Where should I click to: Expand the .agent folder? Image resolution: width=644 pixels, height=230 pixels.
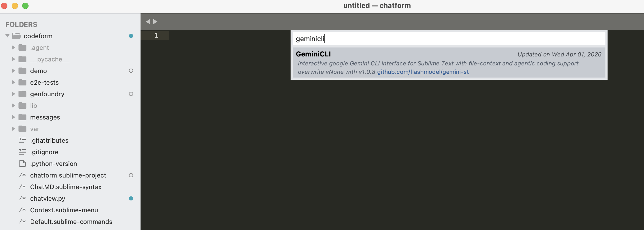pyautogui.click(x=13, y=47)
